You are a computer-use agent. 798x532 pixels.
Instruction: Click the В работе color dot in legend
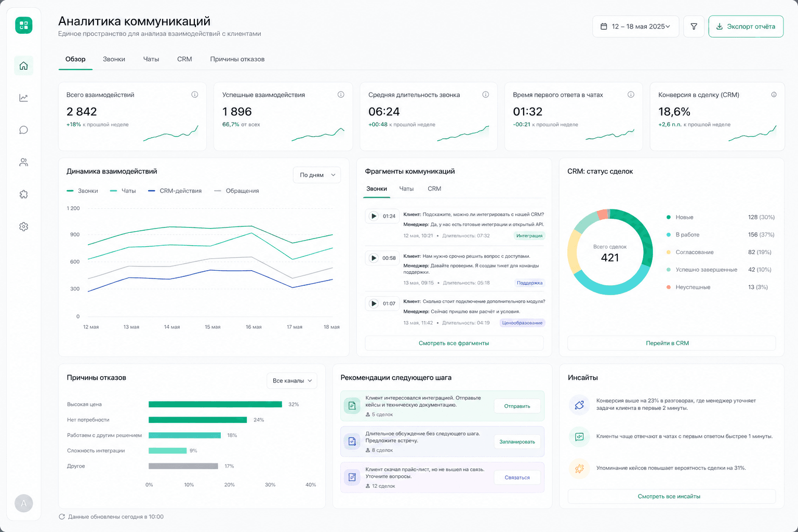click(x=669, y=235)
